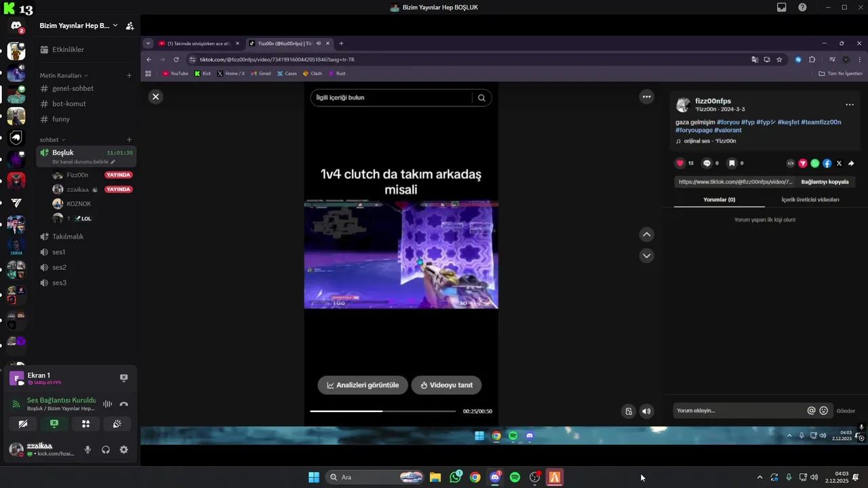The image size is (868, 488).
Task: Insert mention with @ icon
Action: tap(811, 411)
